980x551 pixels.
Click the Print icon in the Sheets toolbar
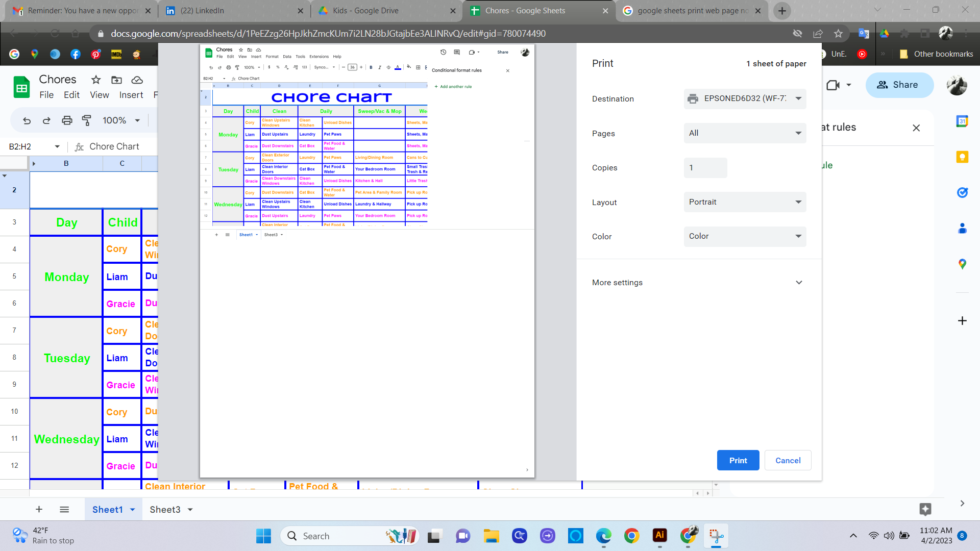coord(67,120)
